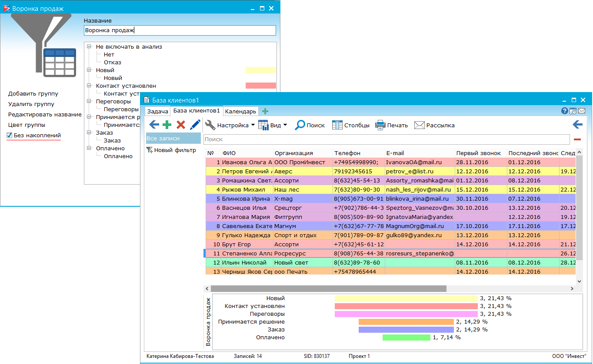Click orange Принимается решение funnel bar
Image resolution: width=593 pixels, height=364 pixels.
pyautogui.click(x=406, y=322)
